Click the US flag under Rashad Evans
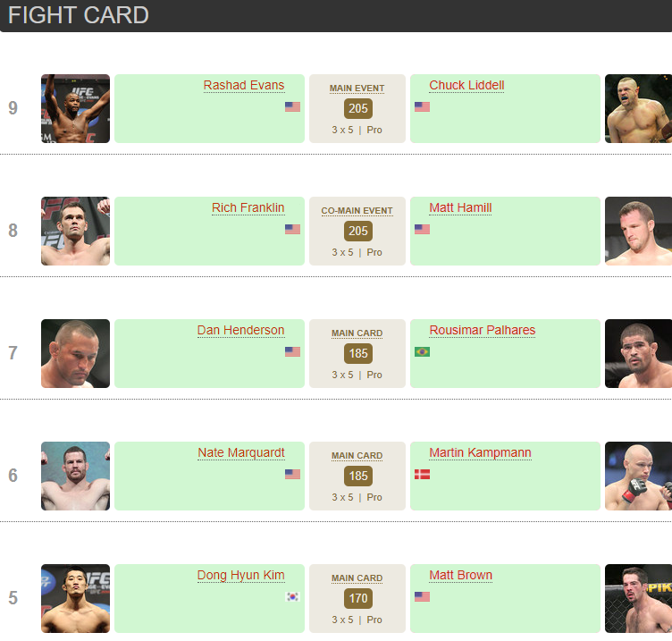This screenshot has width=672, height=641. [x=292, y=106]
